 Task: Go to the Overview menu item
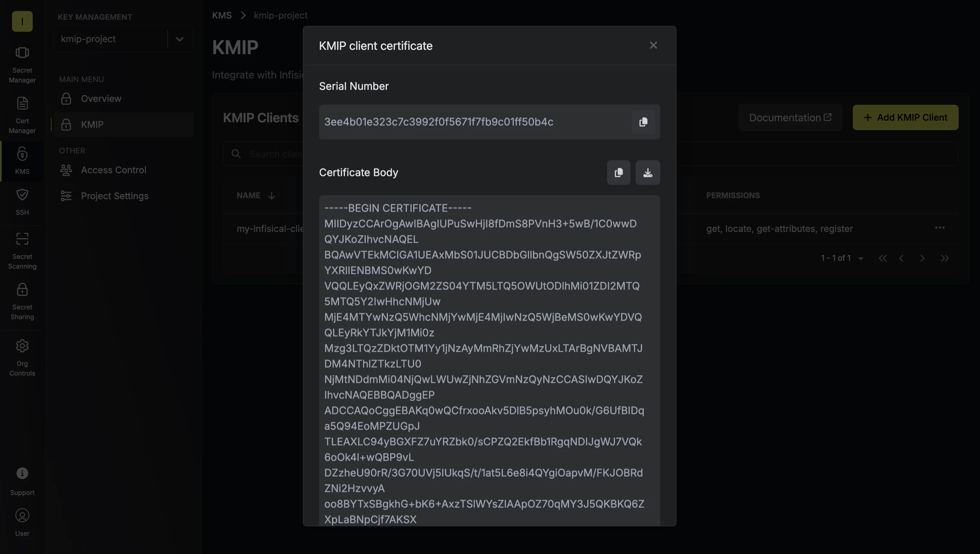click(x=123, y=99)
